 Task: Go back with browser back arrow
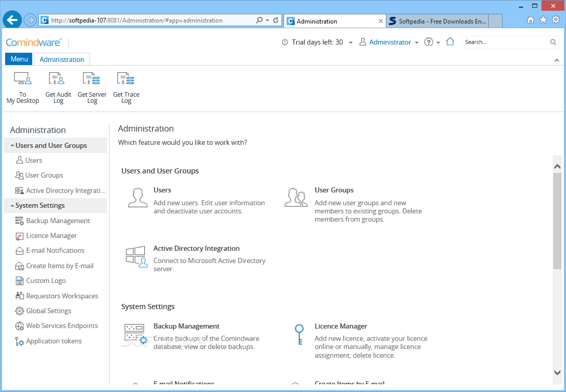(12, 20)
